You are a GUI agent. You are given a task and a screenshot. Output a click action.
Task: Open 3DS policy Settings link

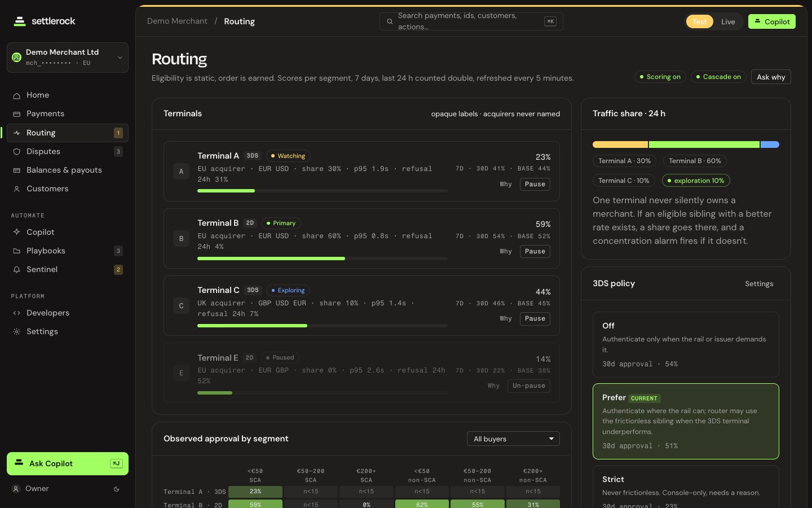[759, 284]
